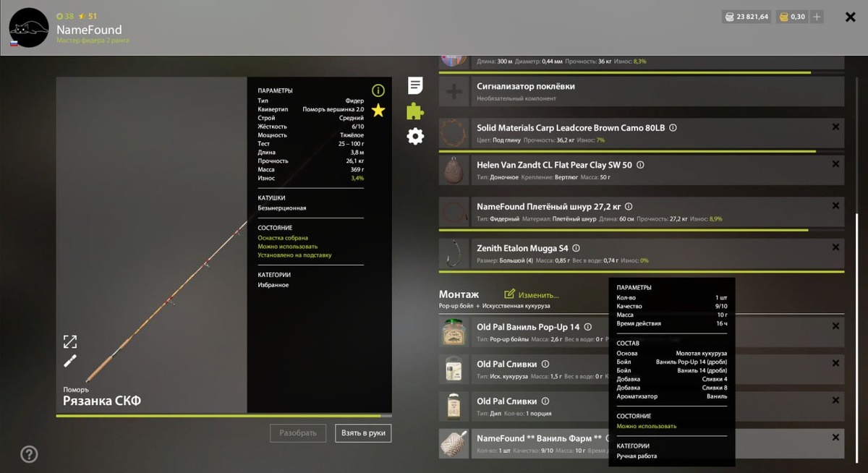The height and width of the screenshot is (473, 868).
Task: Click the silver coins balance 23 821,64
Action: point(746,17)
